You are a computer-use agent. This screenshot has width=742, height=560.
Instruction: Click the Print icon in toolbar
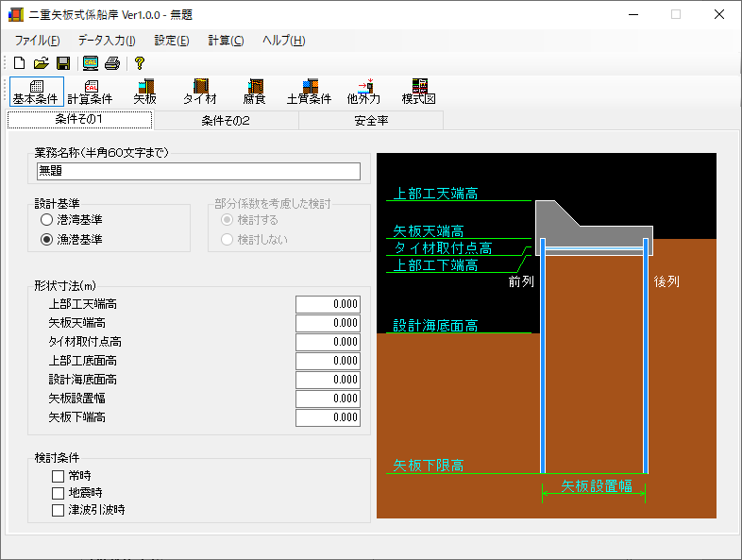pyautogui.click(x=112, y=63)
